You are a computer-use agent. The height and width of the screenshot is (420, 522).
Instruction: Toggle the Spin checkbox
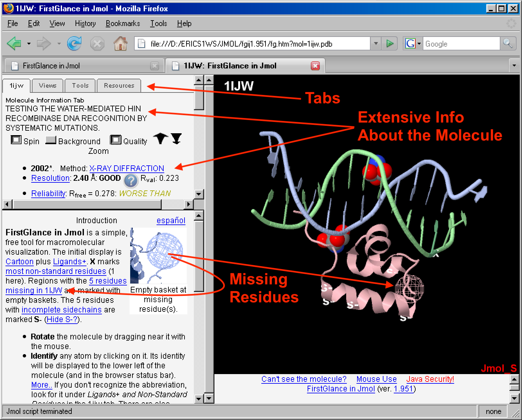coord(16,140)
